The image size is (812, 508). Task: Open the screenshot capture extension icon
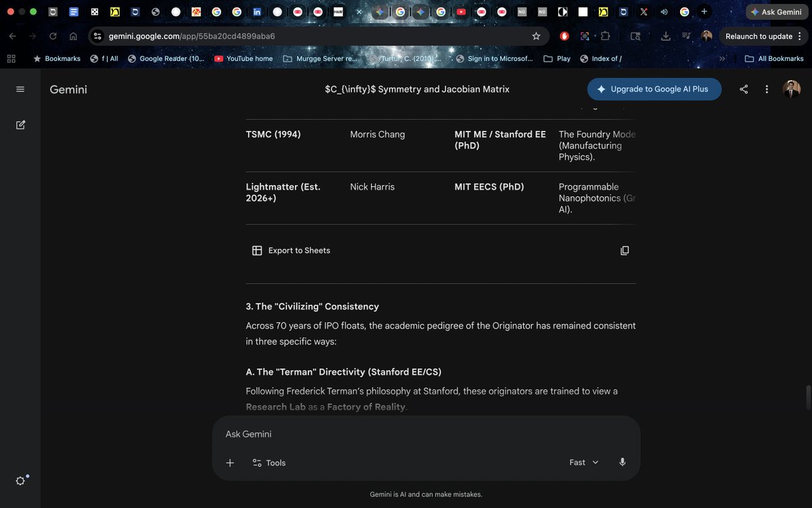[x=585, y=37]
